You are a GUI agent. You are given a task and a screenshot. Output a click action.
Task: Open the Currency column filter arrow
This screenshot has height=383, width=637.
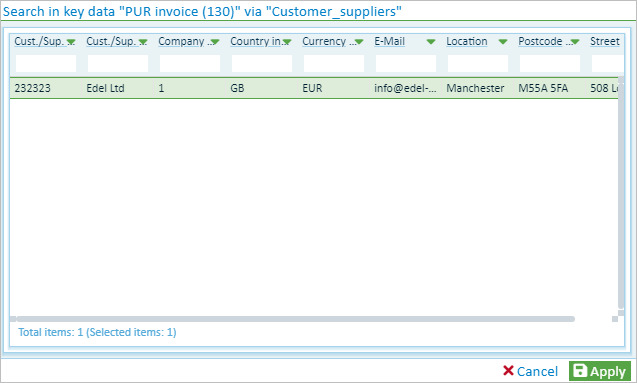tap(359, 42)
